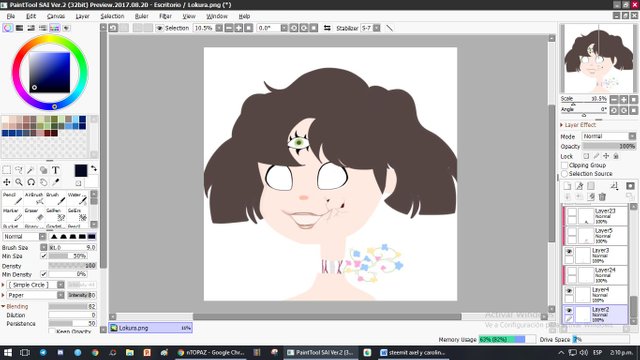
Task: Enable Selection Source option
Action: click(x=564, y=174)
